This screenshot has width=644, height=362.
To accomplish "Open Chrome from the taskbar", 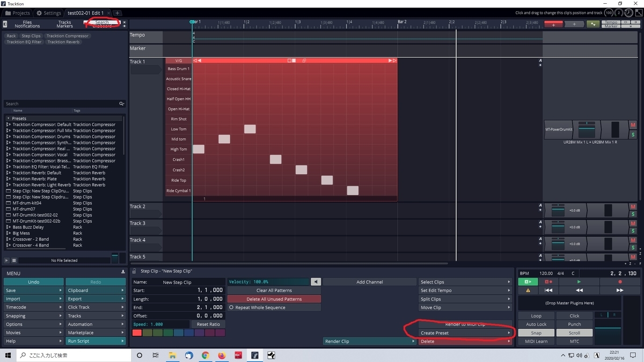I will tap(206, 355).
